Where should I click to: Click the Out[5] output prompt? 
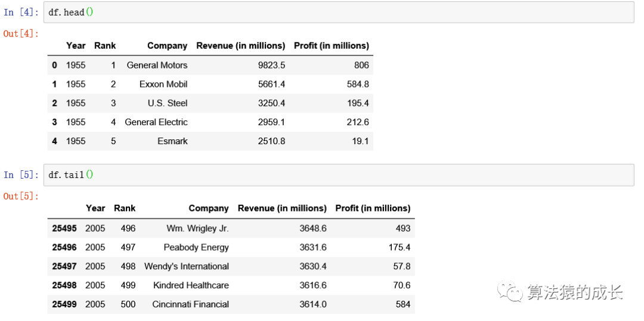coord(21,197)
